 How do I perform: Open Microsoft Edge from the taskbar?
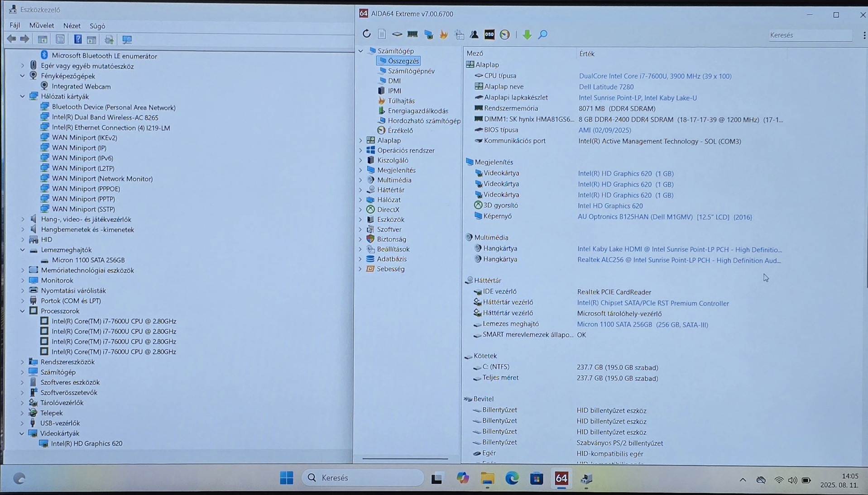(x=512, y=478)
